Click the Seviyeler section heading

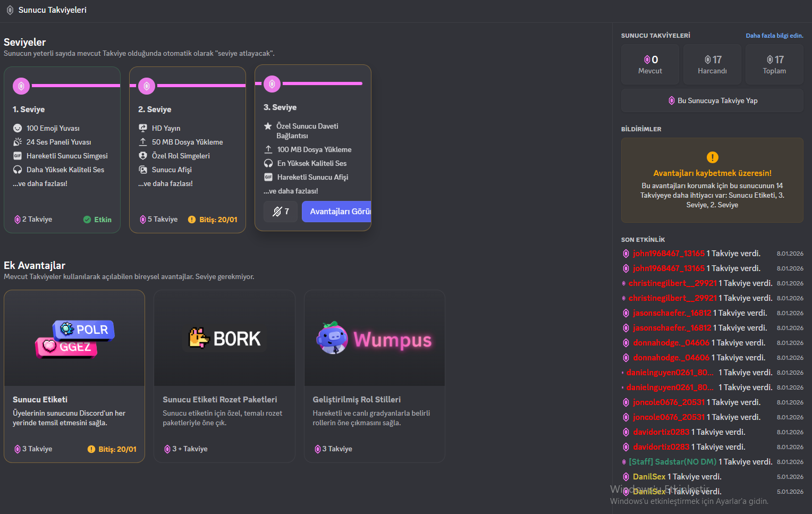(x=25, y=42)
